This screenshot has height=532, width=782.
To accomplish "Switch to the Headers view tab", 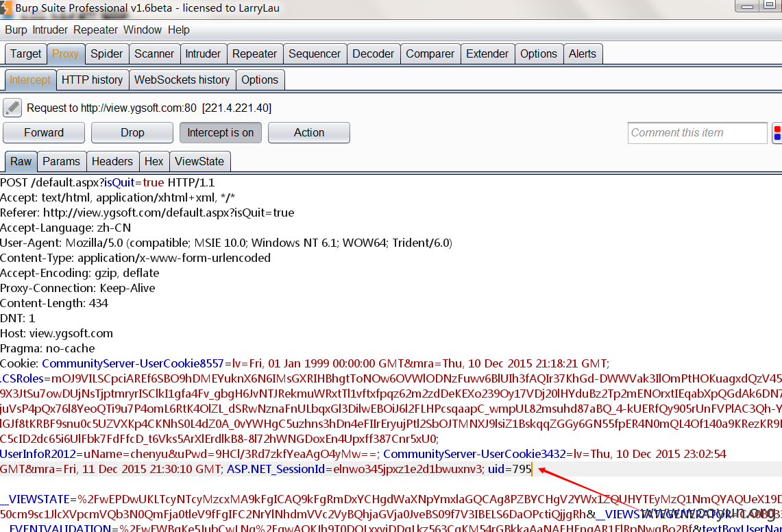I will point(112,162).
